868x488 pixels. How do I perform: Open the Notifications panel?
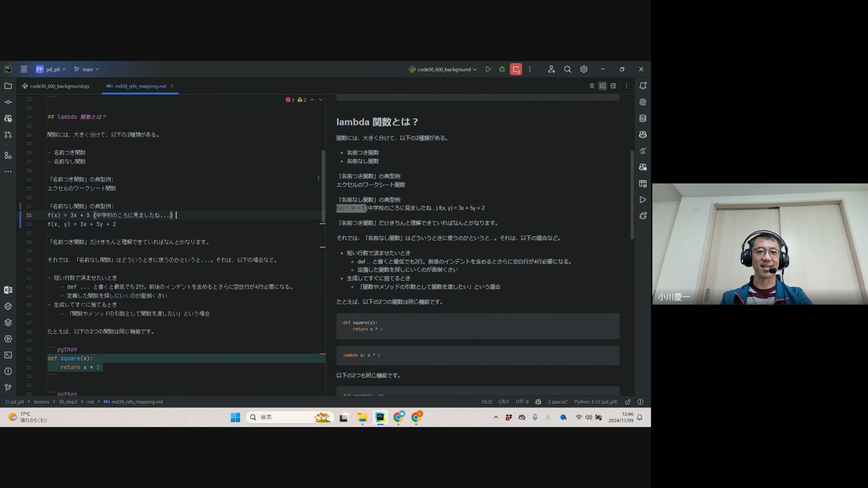pyautogui.click(x=642, y=86)
